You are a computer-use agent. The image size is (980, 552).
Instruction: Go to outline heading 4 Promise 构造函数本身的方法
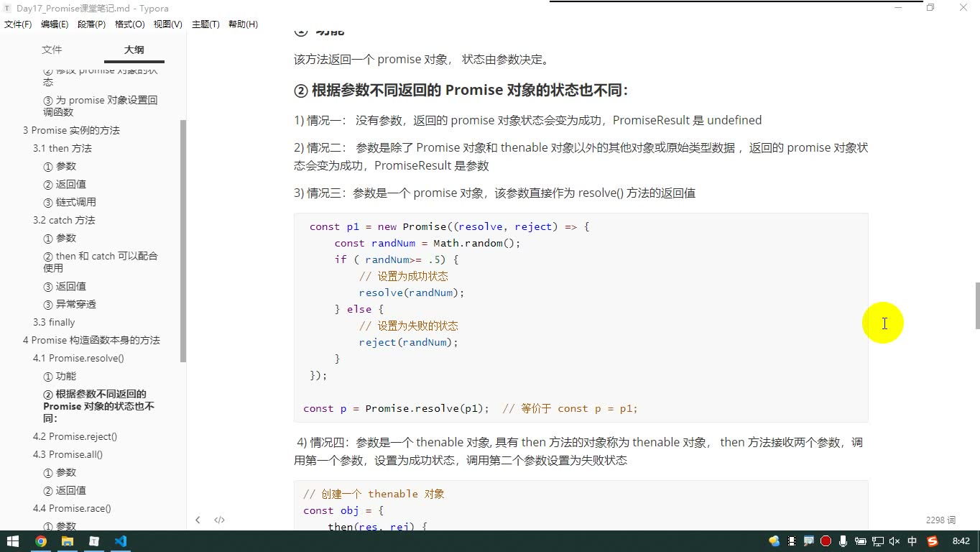click(91, 340)
